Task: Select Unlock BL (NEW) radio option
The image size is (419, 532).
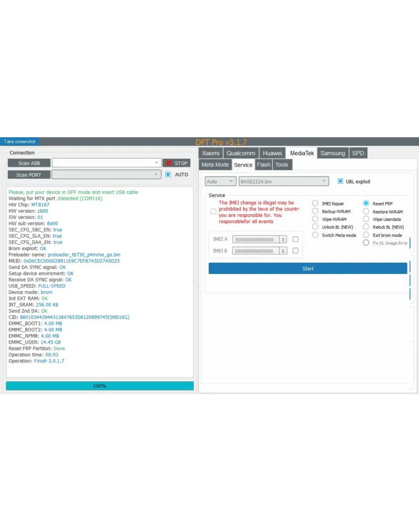Action: pyautogui.click(x=315, y=227)
